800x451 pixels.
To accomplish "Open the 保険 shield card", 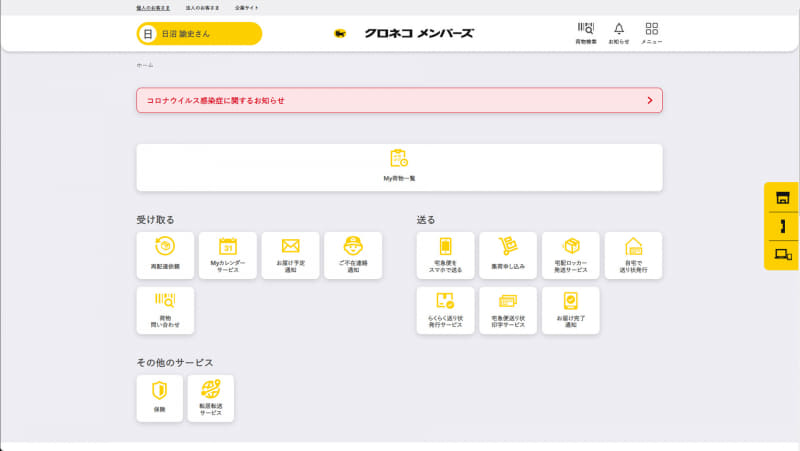I will (x=159, y=398).
